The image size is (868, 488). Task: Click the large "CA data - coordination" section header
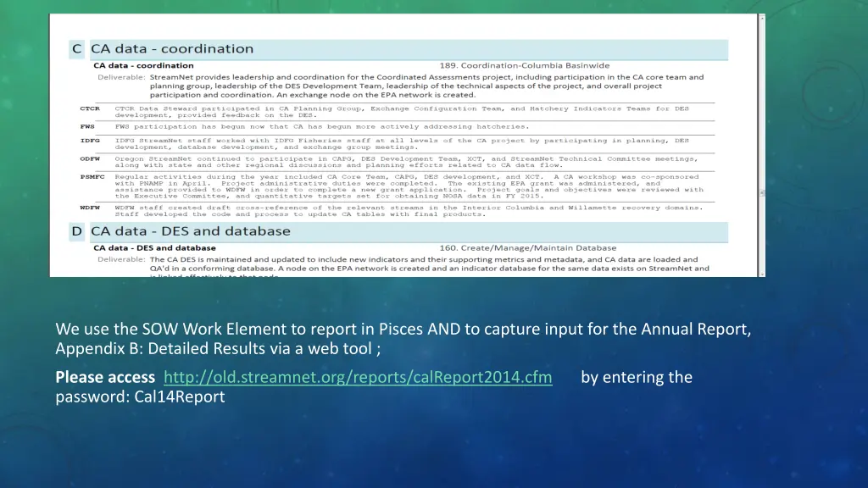click(172, 49)
